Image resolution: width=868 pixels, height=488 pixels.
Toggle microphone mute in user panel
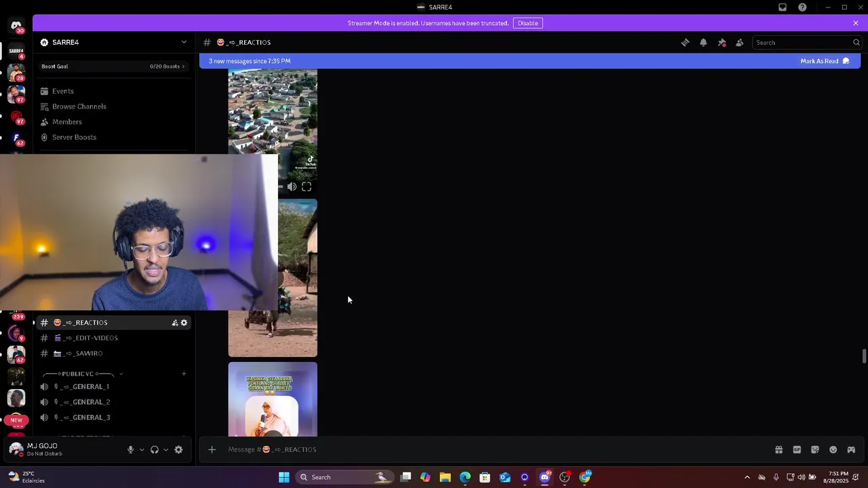coord(131,449)
